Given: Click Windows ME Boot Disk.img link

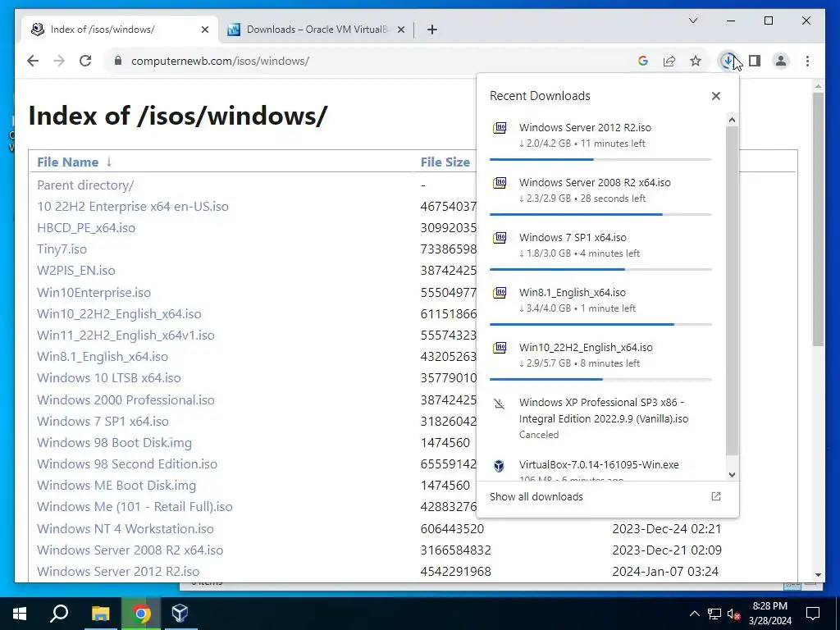Looking at the screenshot, I should 116,486.
